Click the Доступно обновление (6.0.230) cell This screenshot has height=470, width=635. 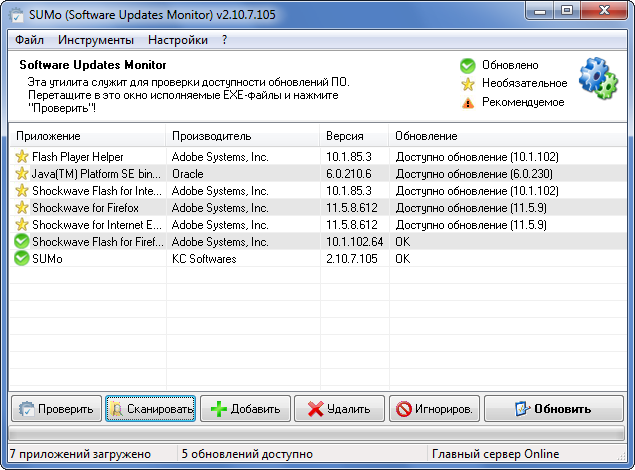[x=474, y=174]
